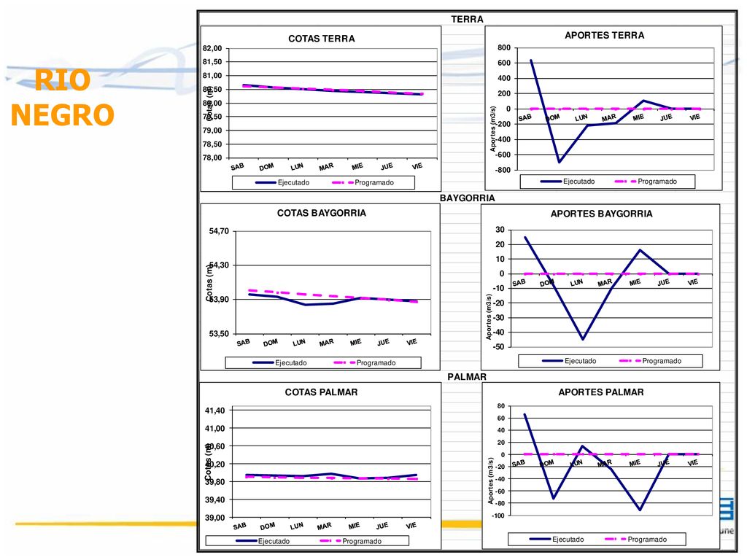
Task: Click Ejecutado legend entry in Cotas Palmar
Action: pyautogui.click(x=263, y=541)
